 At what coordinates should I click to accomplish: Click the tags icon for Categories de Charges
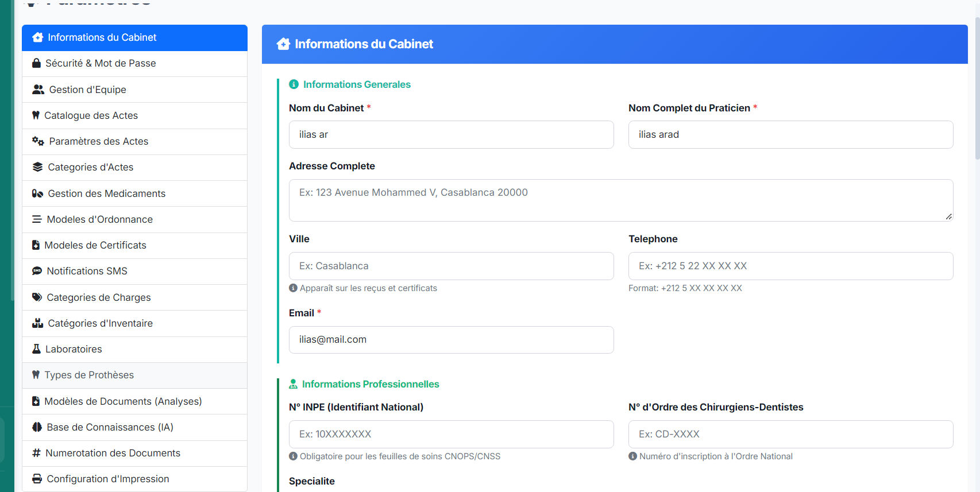tap(37, 297)
